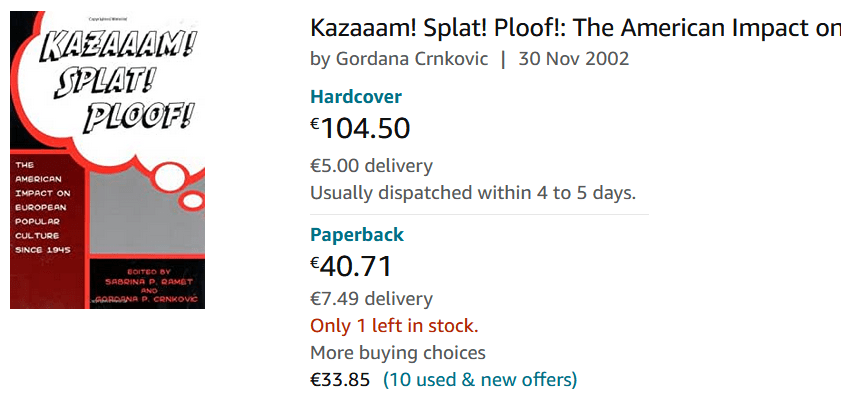Select the Paperback format link
This screenshot has width=841, height=403.
coord(357,235)
